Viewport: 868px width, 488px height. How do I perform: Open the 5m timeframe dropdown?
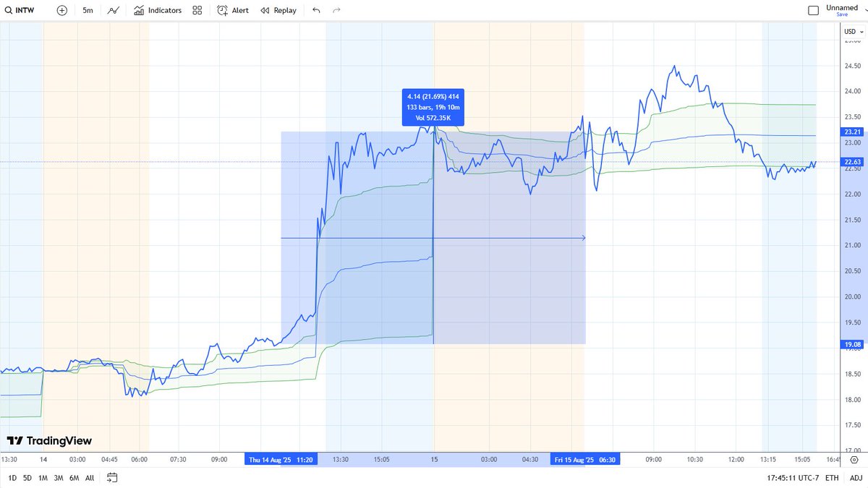88,10
